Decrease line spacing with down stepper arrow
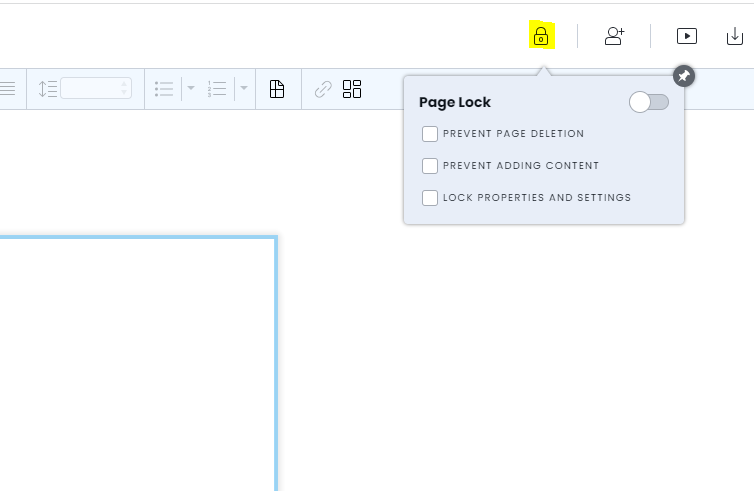The height and width of the screenshot is (491, 754). [x=124, y=92]
